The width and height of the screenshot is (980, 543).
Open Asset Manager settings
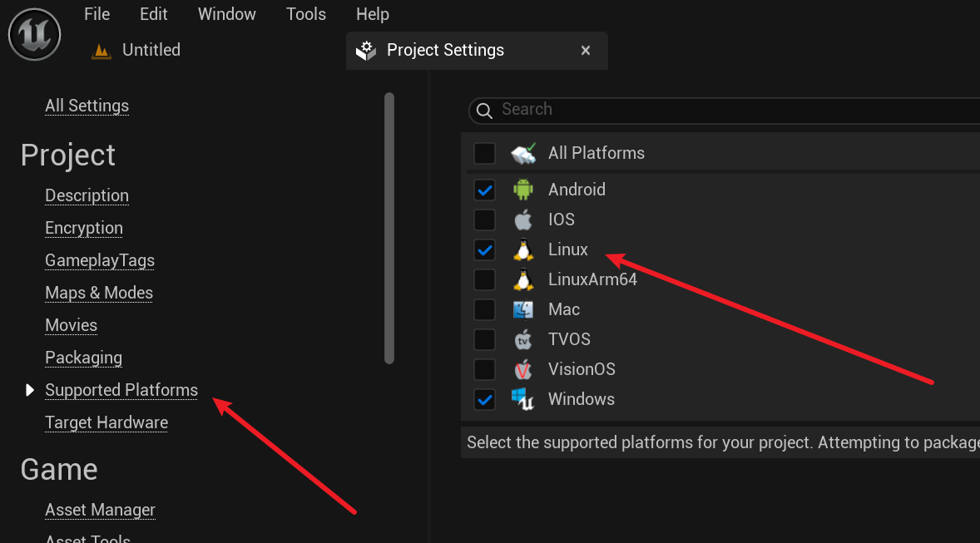coord(100,510)
